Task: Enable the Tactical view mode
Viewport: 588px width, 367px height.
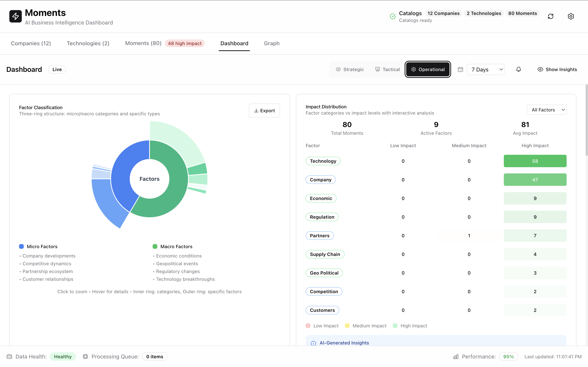Action: click(387, 69)
